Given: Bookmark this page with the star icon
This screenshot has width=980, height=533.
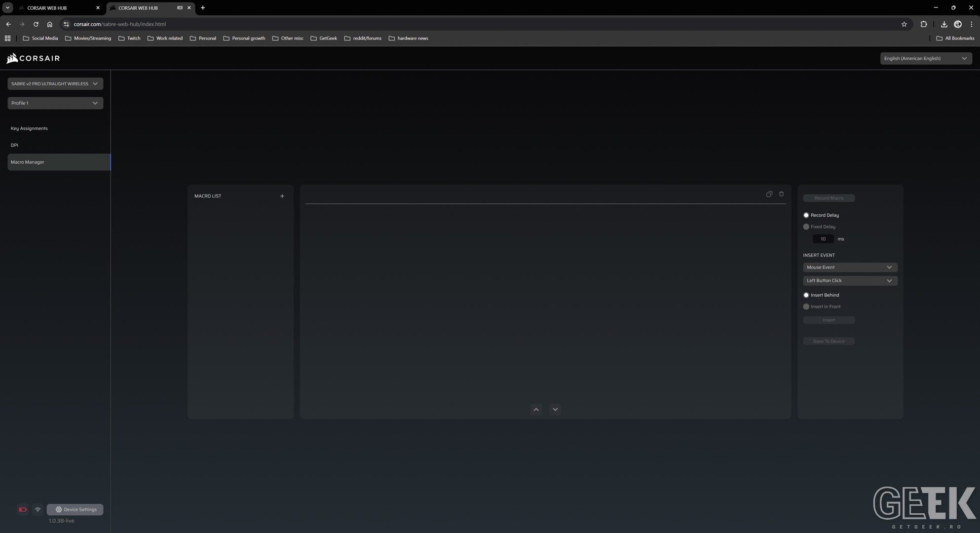Looking at the screenshot, I should [x=904, y=24].
